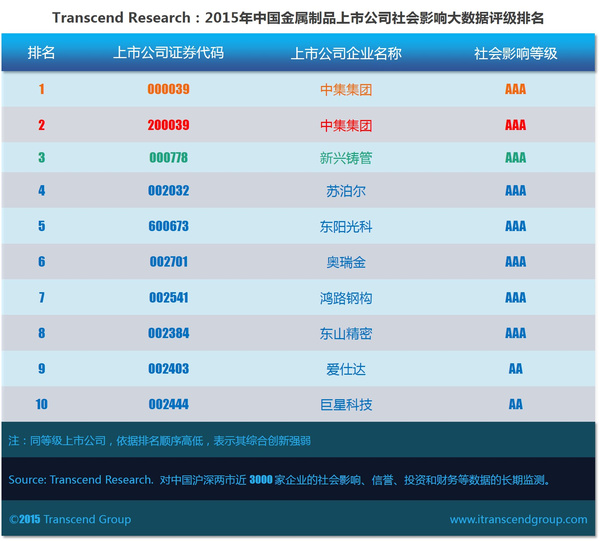Click the AA rating for 爱仕达
Image resolution: width=600 pixels, height=541 pixels.
pos(515,369)
